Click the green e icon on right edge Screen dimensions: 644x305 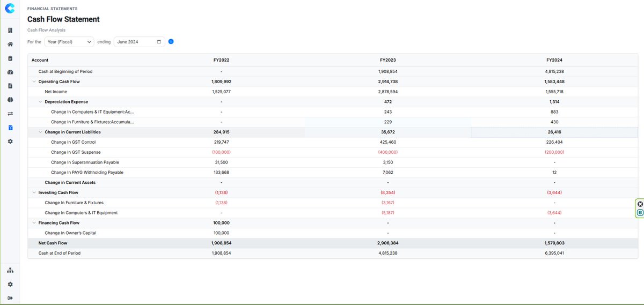click(640, 213)
